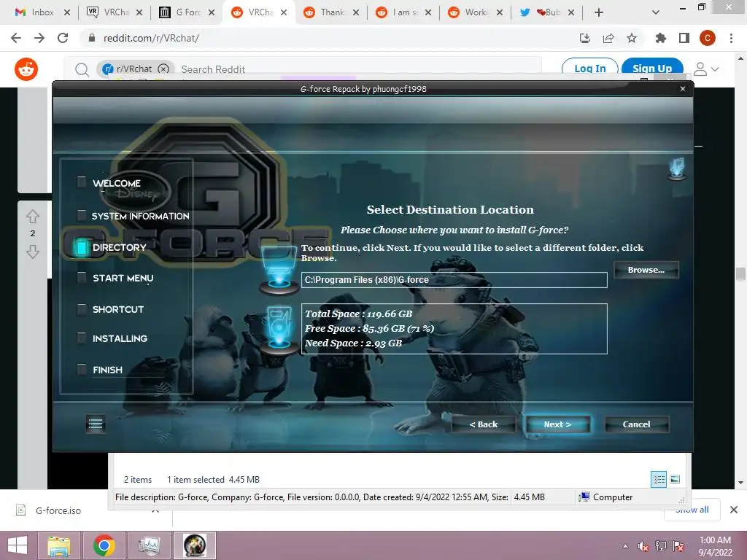This screenshot has height=560, width=747.
Task: Select INSTALLING step in sidebar
Action: 120,338
